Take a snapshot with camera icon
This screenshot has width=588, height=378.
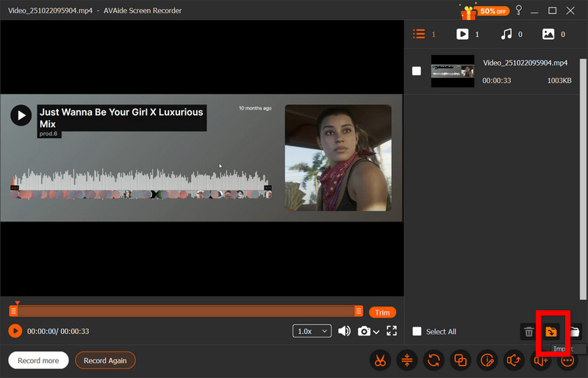(364, 332)
